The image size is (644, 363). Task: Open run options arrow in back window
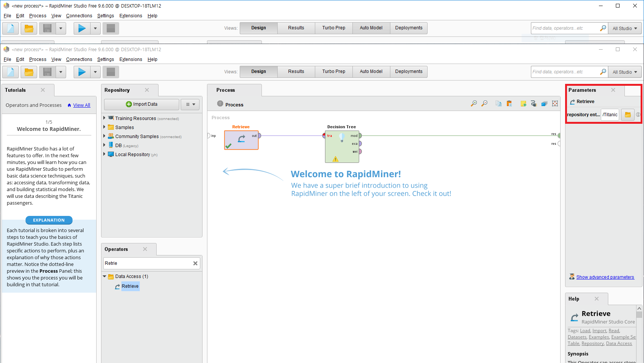point(95,28)
